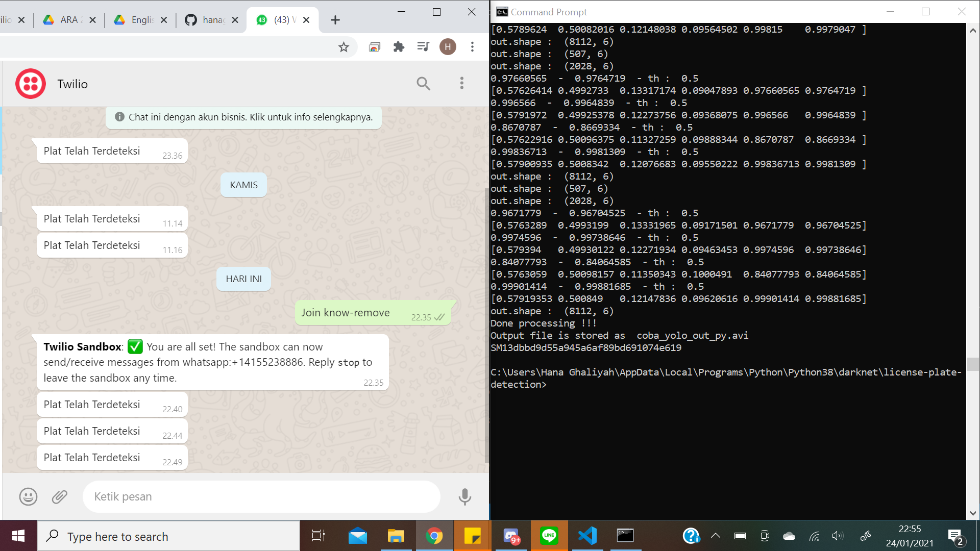Click the Twilio profile picture
Screen dimensions: 980x551
(31, 83)
